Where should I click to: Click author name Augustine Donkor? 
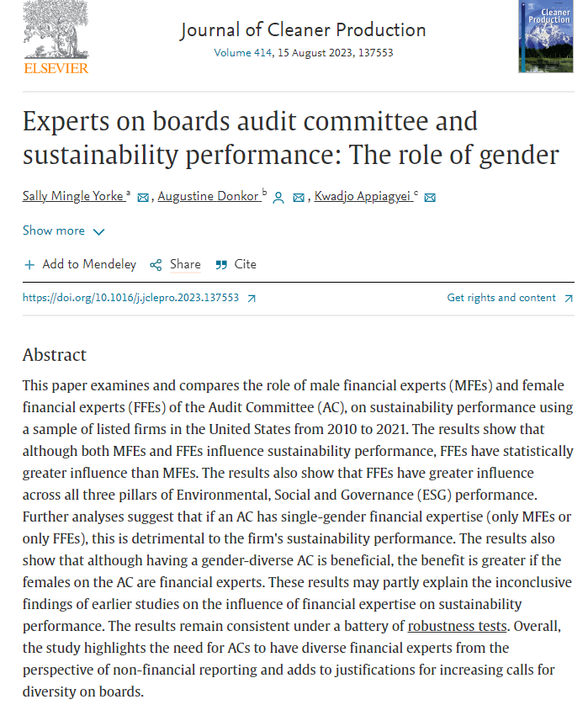click(209, 196)
